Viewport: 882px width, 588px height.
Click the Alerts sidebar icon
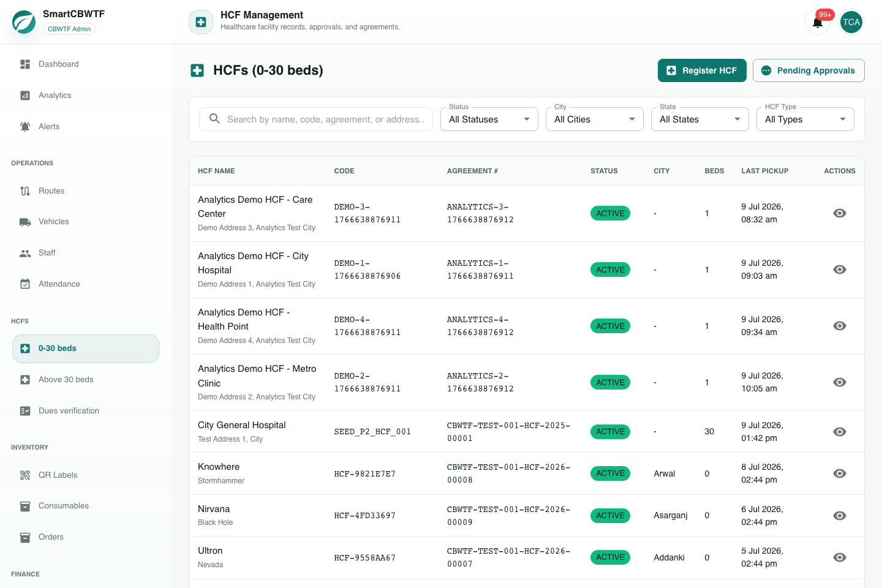point(25,127)
